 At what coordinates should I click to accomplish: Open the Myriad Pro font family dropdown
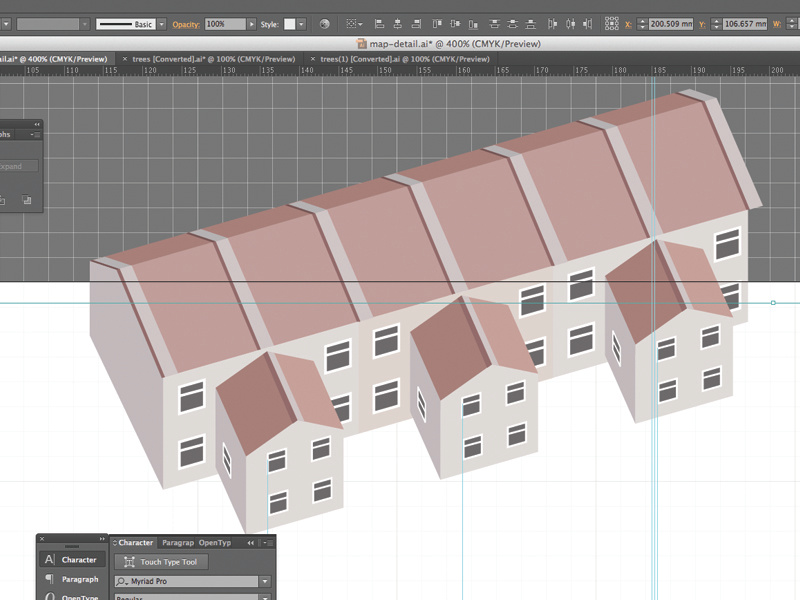pyautogui.click(x=265, y=581)
